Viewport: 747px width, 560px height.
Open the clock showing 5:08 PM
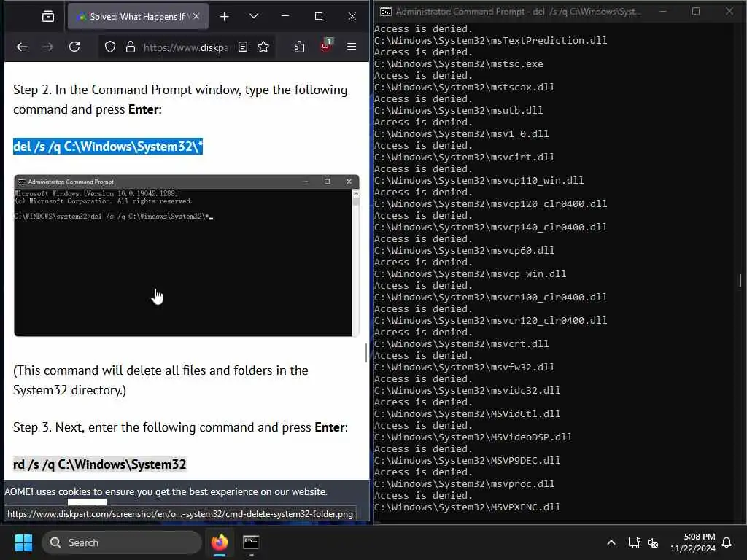693,542
